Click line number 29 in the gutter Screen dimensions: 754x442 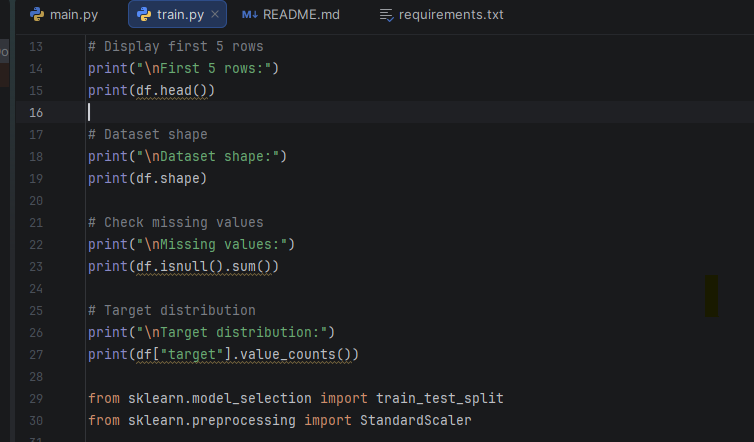[36, 399]
